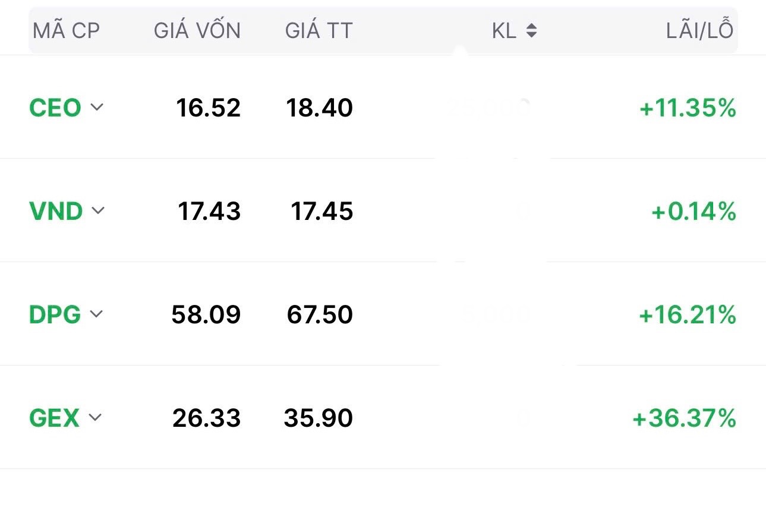The image size is (766, 532).
Task: Open the CEO stock ticker
Action: 55,108
